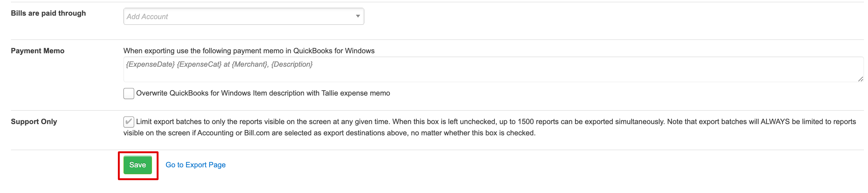Click the {ExpenseDate} placeholder token
This screenshot has height=193, width=868.
[x=150, y=64]
